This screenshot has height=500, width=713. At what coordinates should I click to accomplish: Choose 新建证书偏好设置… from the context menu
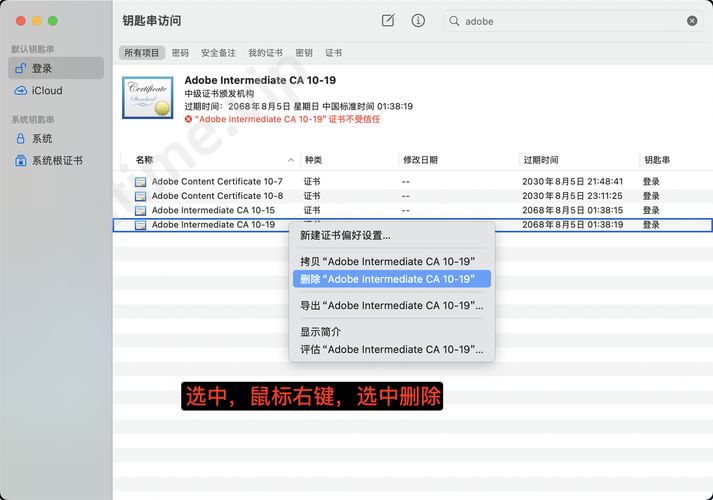pos(392,235)
